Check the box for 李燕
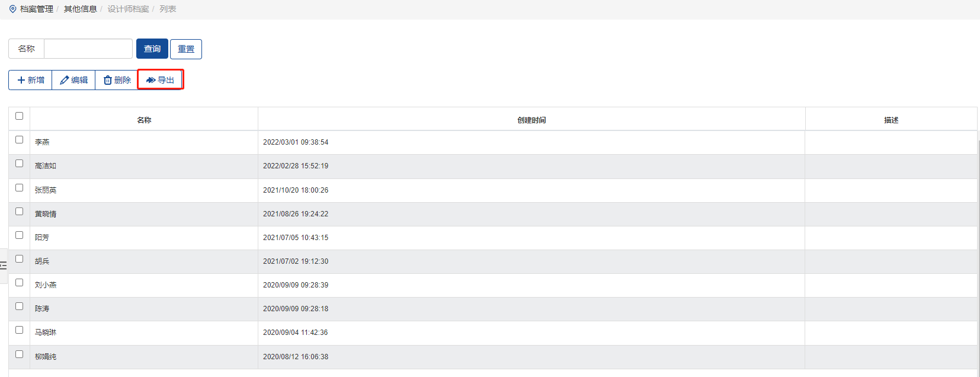The image size is (980, 377). click(20, 140)
